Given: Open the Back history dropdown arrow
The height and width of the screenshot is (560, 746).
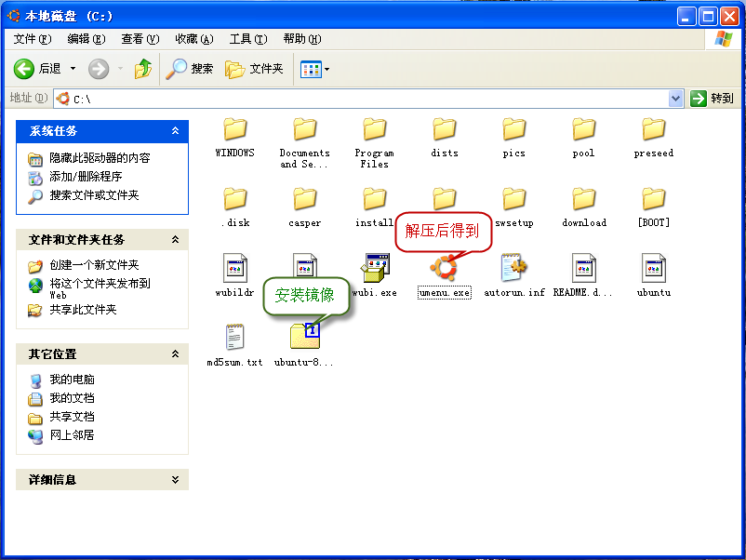Looking at the screenshot, I should point(73,69).
